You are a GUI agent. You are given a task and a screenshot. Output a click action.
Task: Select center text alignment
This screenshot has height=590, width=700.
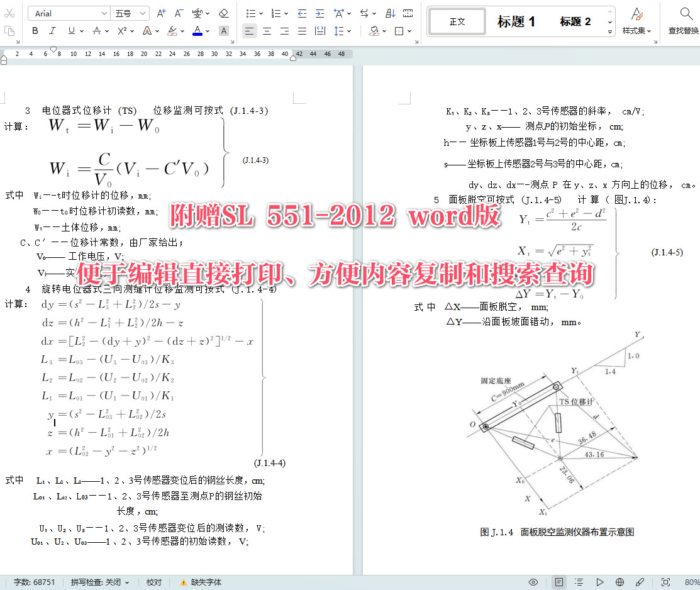[267, 31]
